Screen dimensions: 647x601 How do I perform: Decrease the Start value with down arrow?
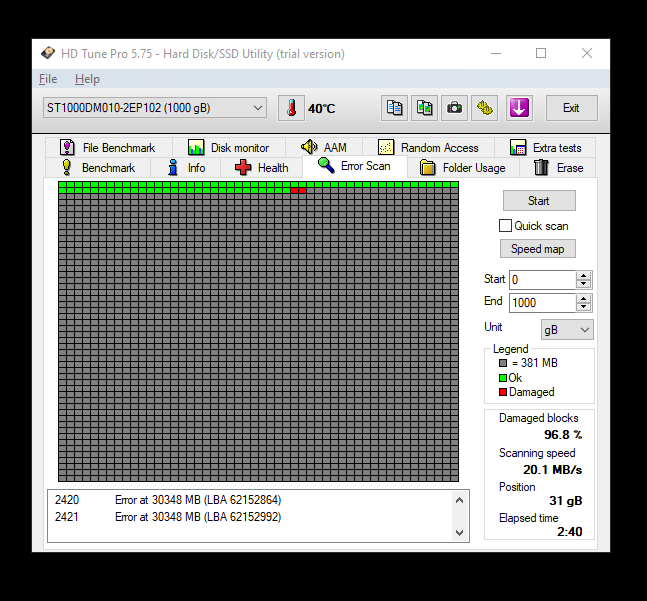pos(583,284)
